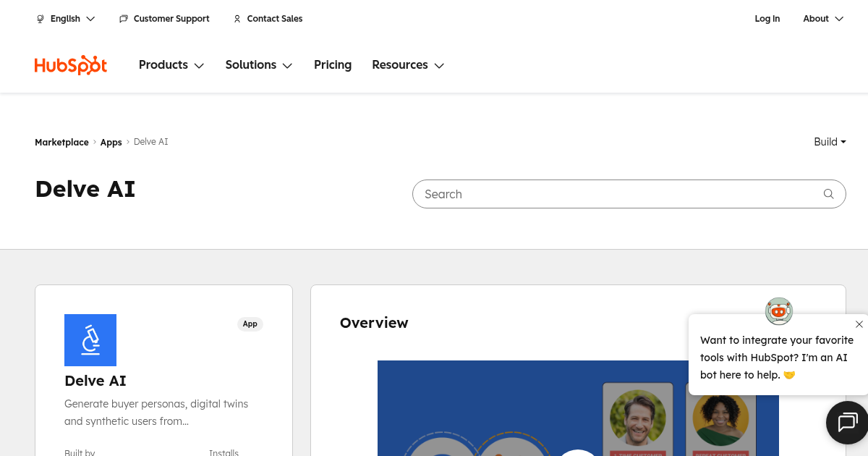Viewport: 868px width, 456px height.
Task: Click the Delve AI breadcrumb text
Action: [151, 142]
